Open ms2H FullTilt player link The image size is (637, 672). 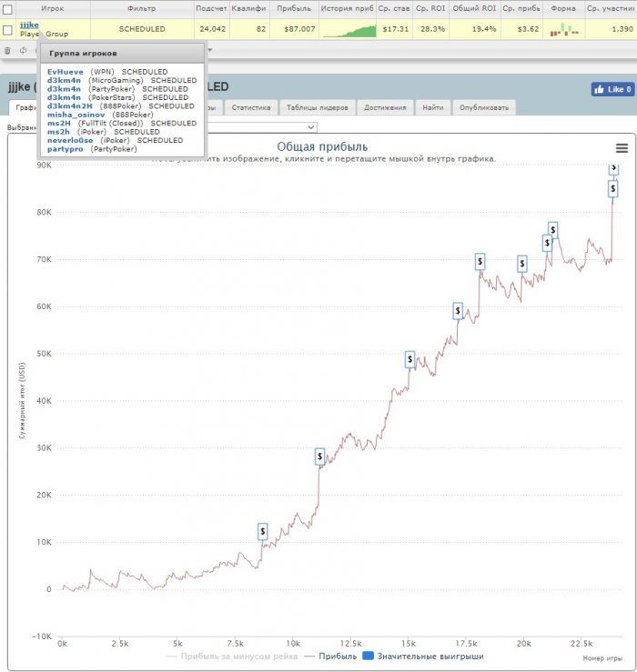click(59, 123)
